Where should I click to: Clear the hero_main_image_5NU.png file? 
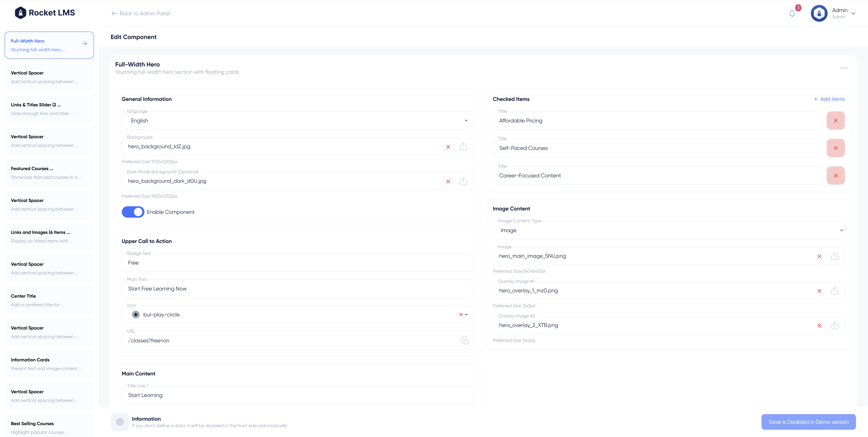click(x=819, y=256)
